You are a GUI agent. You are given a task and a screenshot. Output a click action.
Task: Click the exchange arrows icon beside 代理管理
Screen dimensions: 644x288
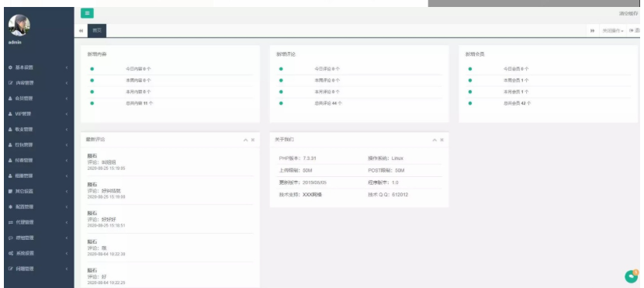pos(11,222)
